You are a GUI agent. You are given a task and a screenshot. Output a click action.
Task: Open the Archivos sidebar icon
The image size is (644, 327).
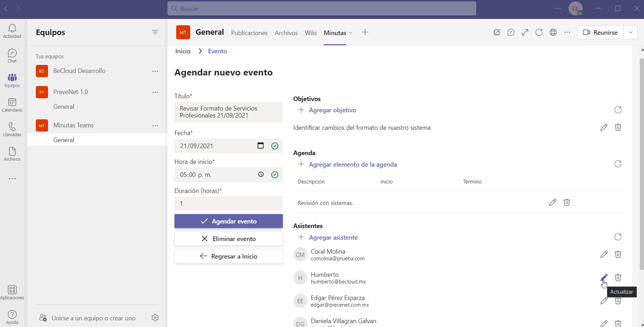pos(12,154)
